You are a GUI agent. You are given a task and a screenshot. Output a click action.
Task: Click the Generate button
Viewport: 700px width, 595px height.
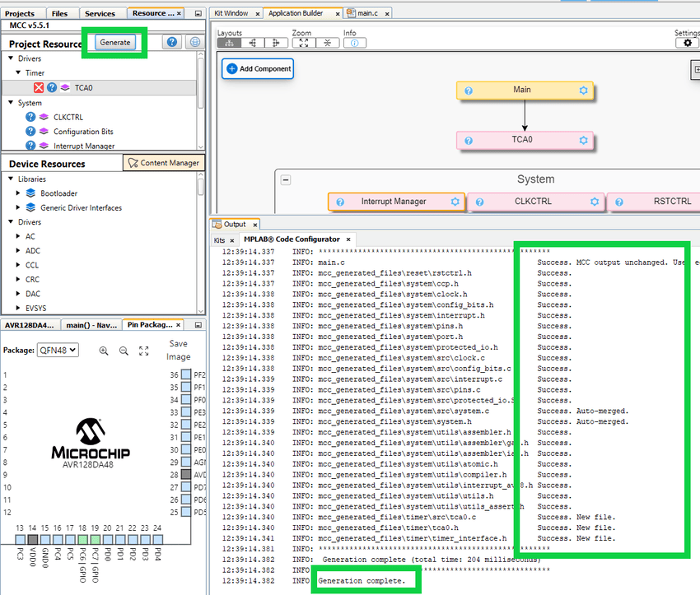(x=114, y=42)
